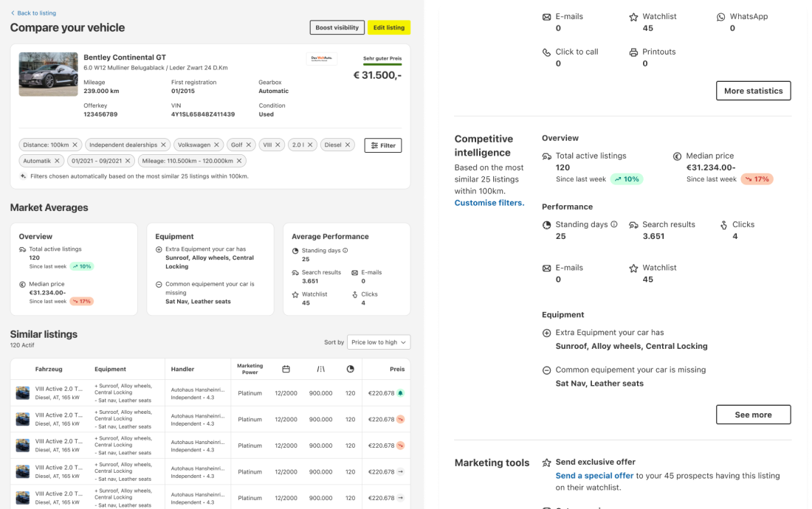
Task: Click the bell icon next to first listing price
Action: tap(400, 393)
